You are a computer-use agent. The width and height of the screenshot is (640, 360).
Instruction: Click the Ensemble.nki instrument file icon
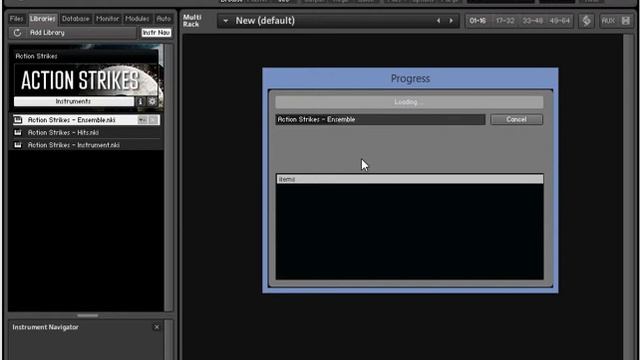point(18,120)
